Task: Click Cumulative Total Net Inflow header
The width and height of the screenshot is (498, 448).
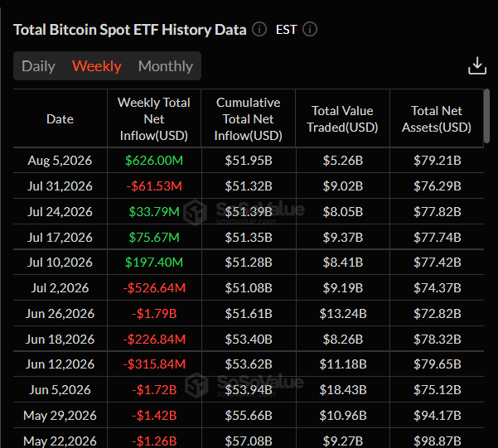Action: pos(249,119)
